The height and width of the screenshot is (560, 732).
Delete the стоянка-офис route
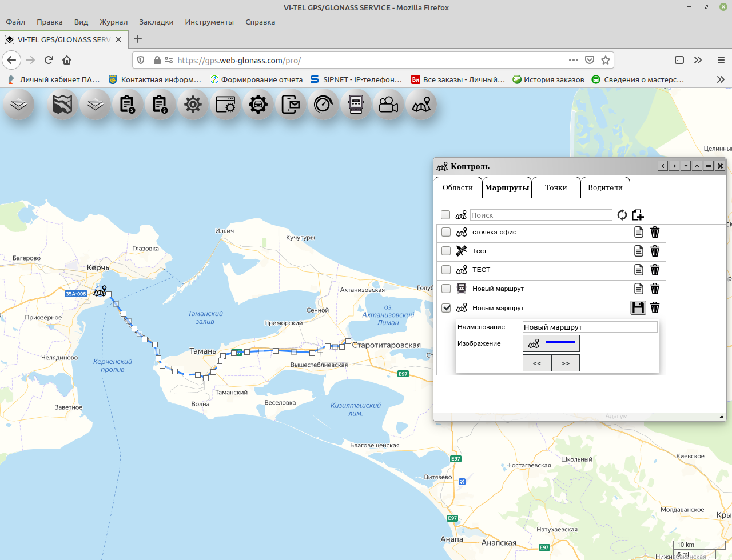(655, 232)
